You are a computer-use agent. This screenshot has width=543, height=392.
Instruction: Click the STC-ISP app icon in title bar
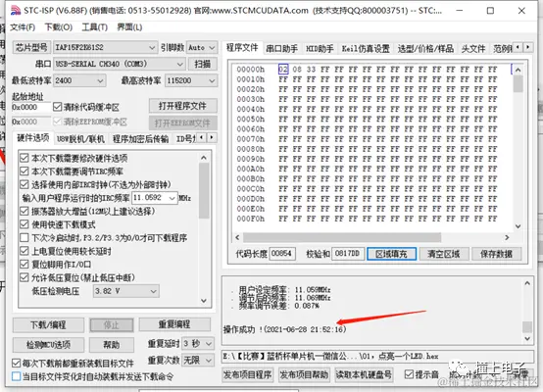[16, 11]
